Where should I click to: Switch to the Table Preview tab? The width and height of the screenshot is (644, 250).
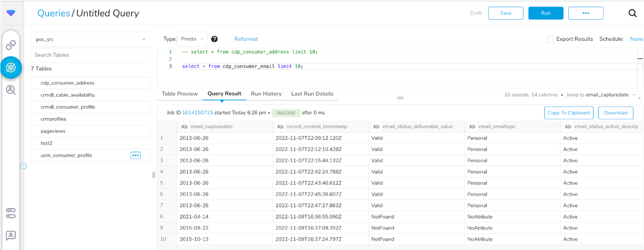coord(180,94)
